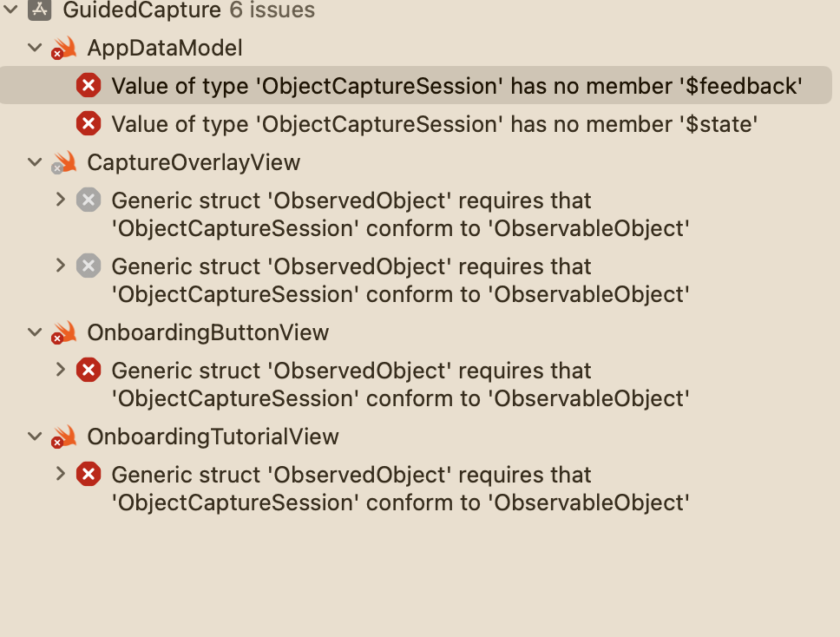
Task: Click red error icon beside '$feedback' issue
Action: pos(89,86)
